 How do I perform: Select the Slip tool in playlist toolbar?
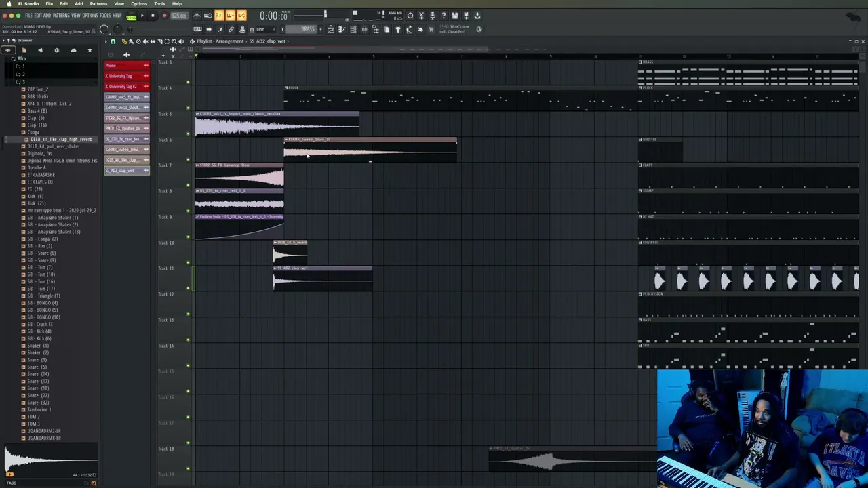tap(152, 41)
